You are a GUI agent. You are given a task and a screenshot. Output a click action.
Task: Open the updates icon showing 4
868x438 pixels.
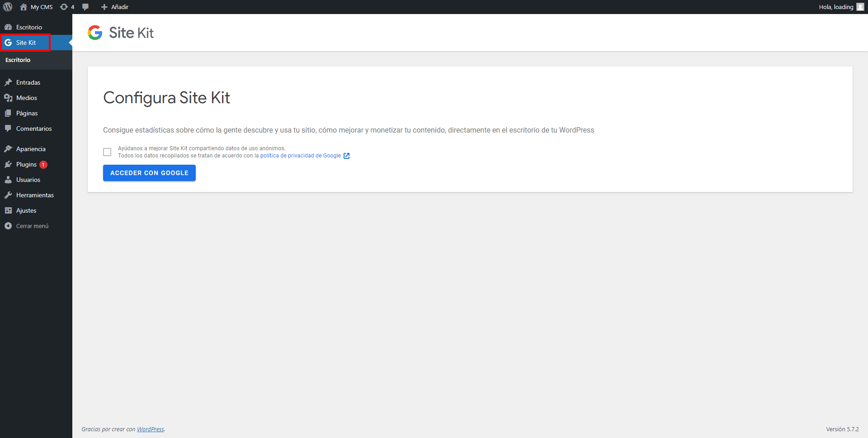(x=64, y=7)
